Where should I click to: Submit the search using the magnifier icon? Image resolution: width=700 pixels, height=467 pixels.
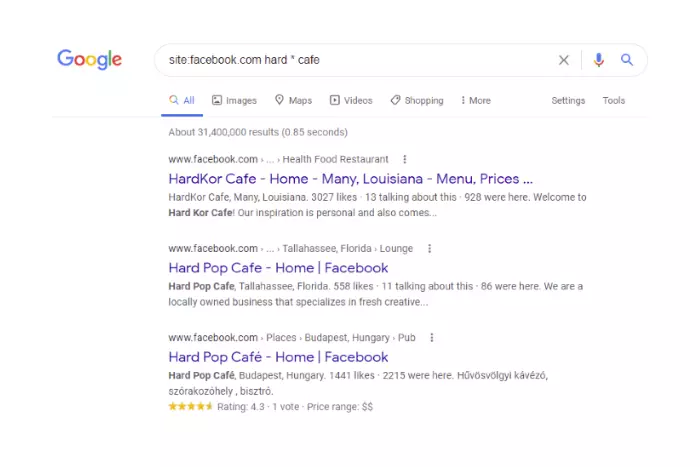[627, 60]
